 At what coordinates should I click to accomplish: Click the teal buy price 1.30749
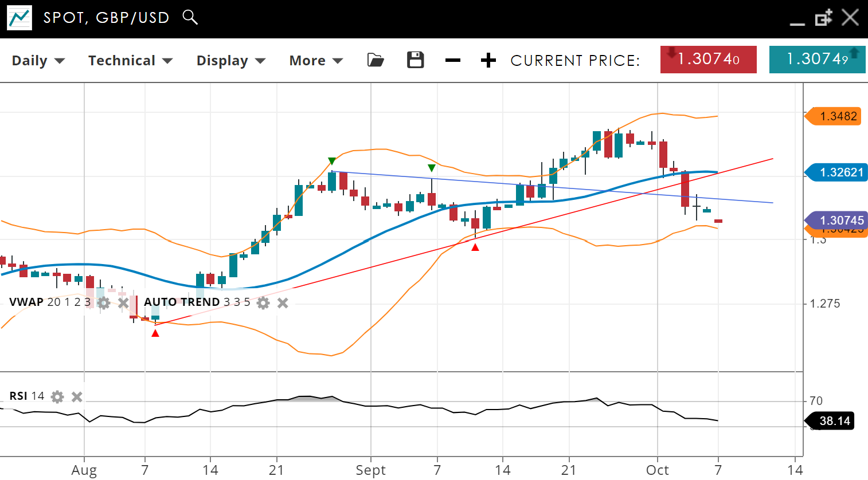pos(817,60)
